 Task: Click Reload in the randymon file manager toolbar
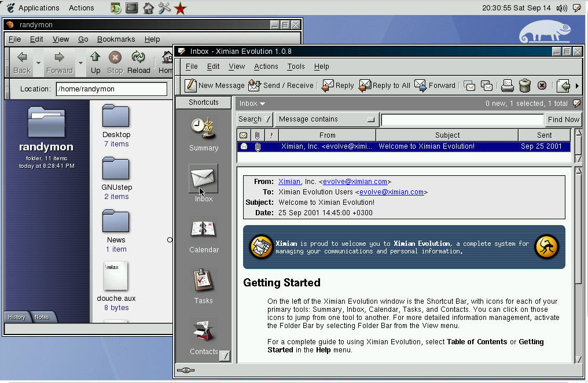tap(138, 62)
